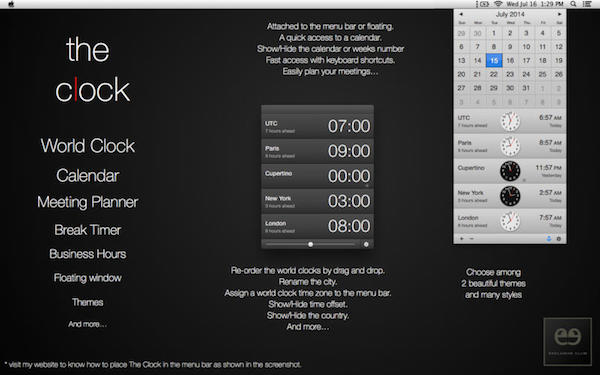600x375 pixels.
Task: Select July 1 in the calendar
Action: (x=494, y=33)
